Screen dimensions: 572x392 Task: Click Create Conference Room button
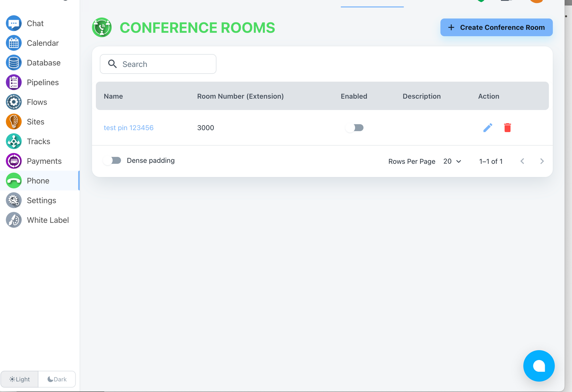point(496,27)
